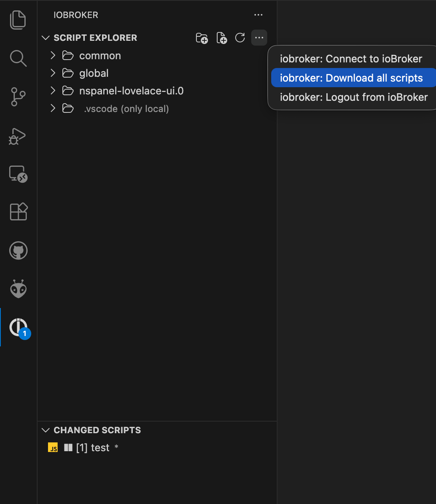Create new folder in Script Explorer
Screen dimensions: 436x504
(x=202, y=38)
